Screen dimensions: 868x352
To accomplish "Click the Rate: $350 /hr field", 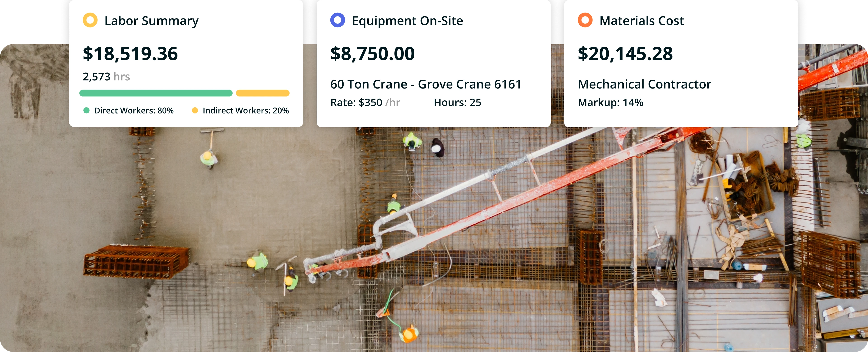I will coord(365,103).
